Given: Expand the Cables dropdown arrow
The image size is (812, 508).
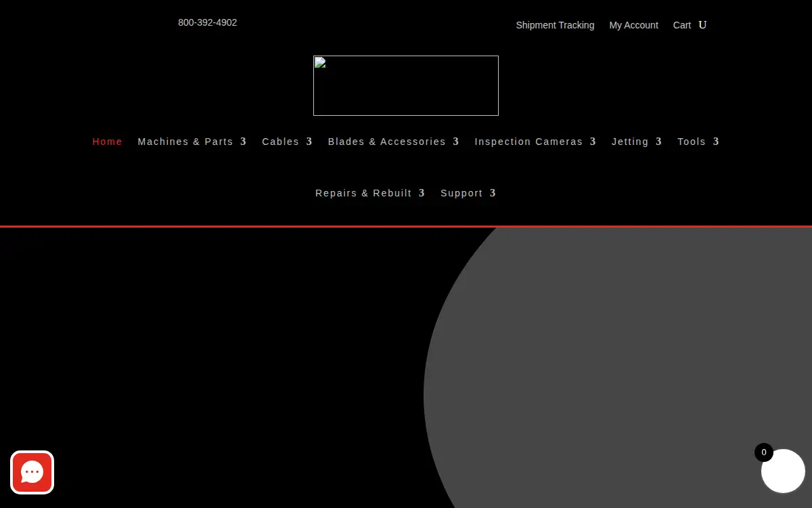Looking at the screenshot, I should pos(309,142).
